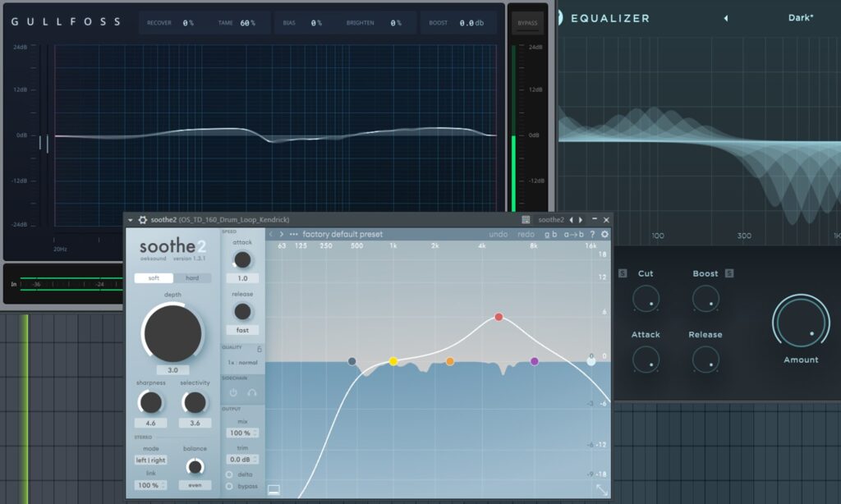
Task: Go to previous soothe2 factory preset
Action: (x=271, y=234)
